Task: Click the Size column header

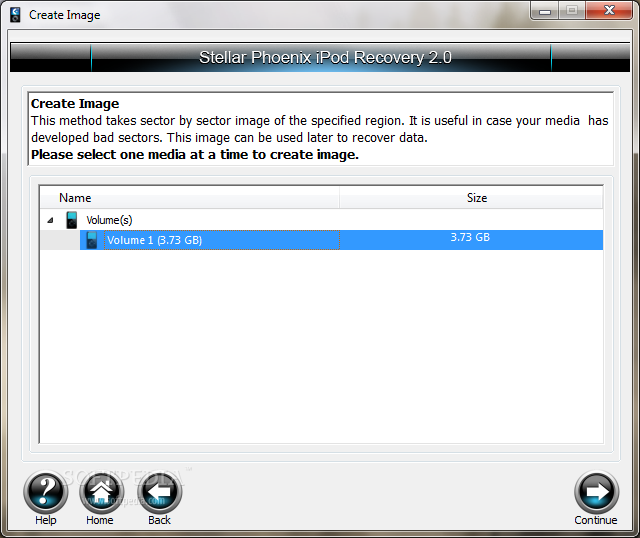Action: (471, 198)
